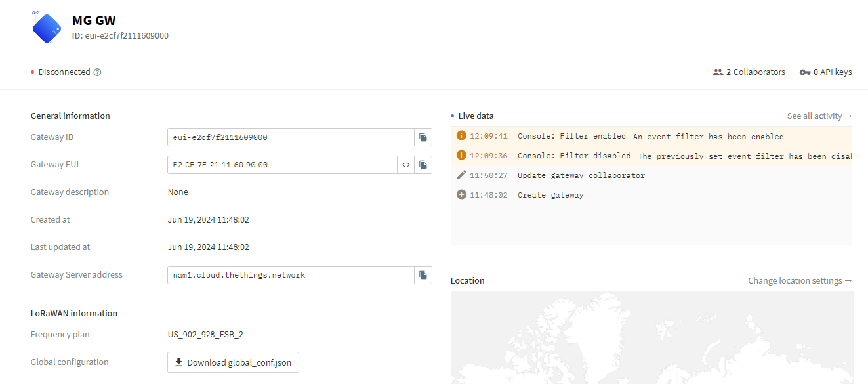Image resolution: width=868 pixels, height=384 pixels.
Task: Click pencil icon for Update gateway collaborator
Action: coord(461,175)
